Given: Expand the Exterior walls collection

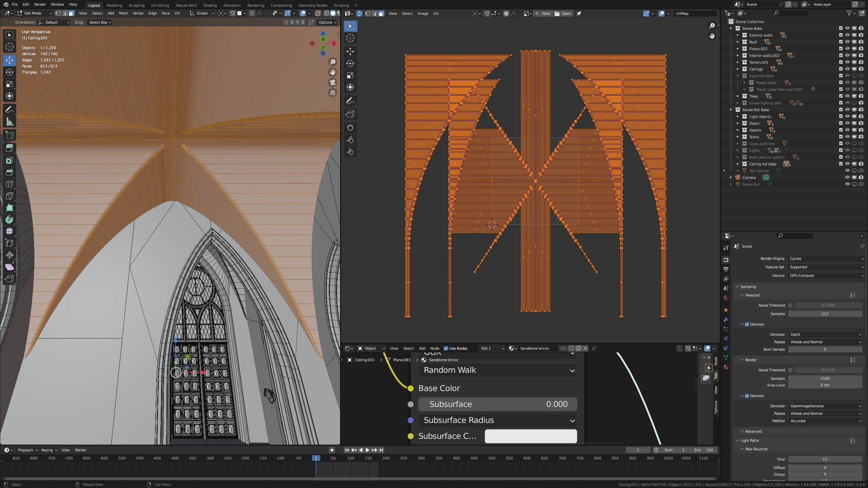Looking at the screenshot, I should 738,35.
